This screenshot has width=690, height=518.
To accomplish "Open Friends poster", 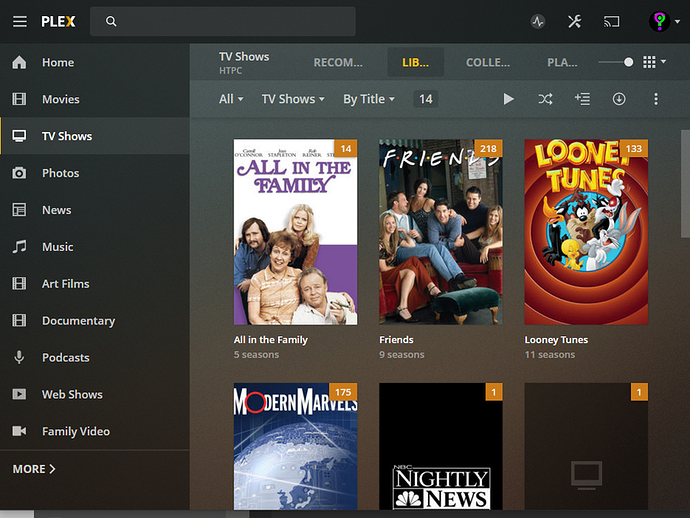I will coord(440,232).
